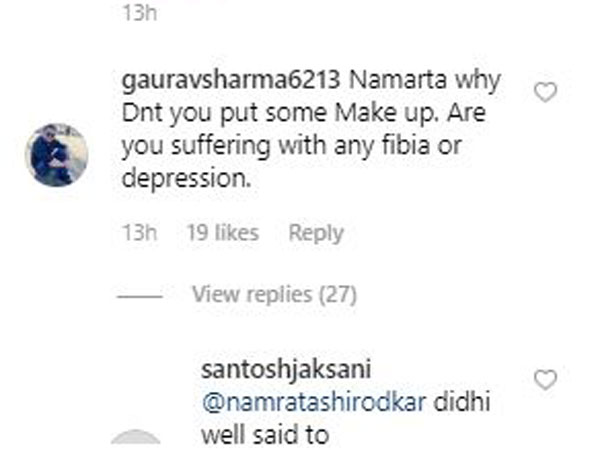The width and height of the screenshot is (600, 450).
Task: Like gauravsharma6213's comment with the heart icon
Action: point(545,92)
